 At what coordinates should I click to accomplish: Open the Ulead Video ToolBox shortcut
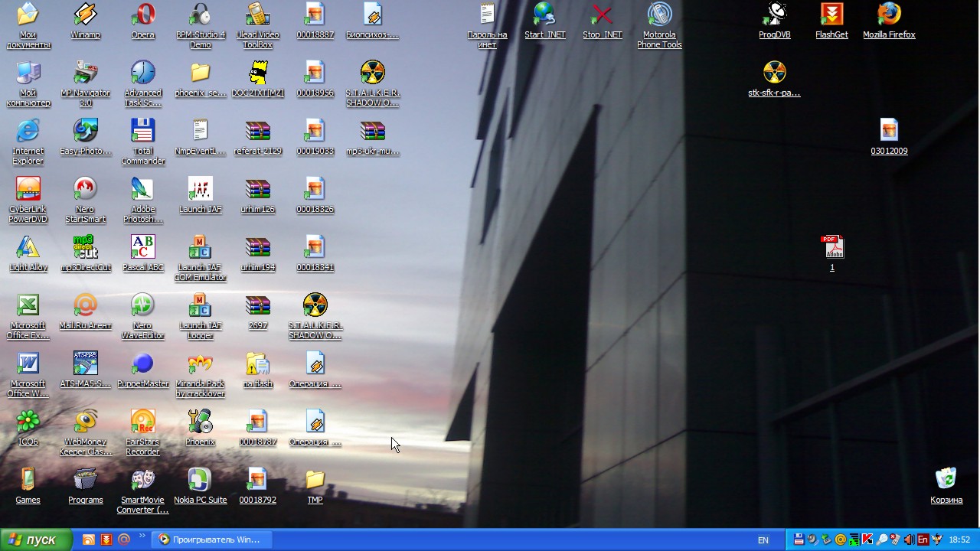[x=257, y=24]
